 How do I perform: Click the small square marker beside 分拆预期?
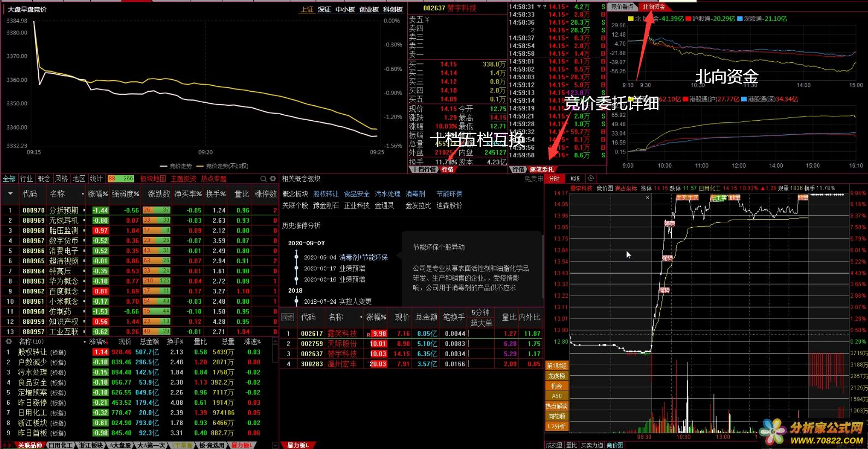(84, 210)
